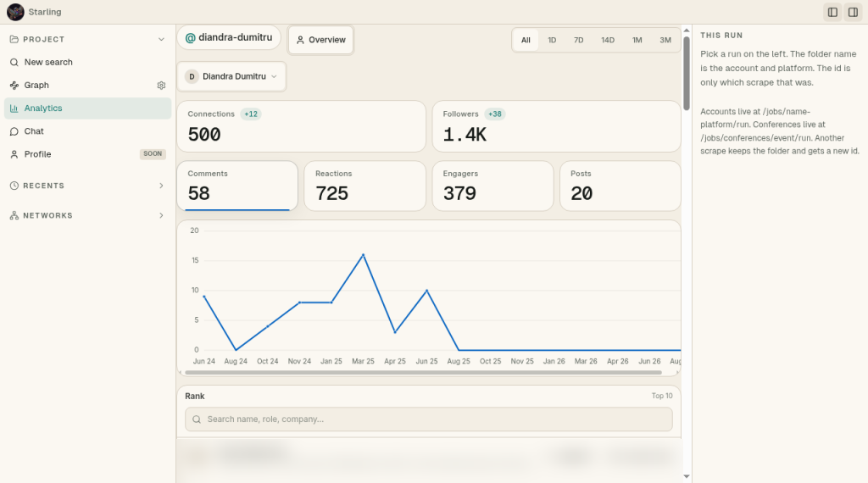This screenshot has height=483, width=868.
Task: Click the person icon in Overview button
Action: (x=300, y=40)
